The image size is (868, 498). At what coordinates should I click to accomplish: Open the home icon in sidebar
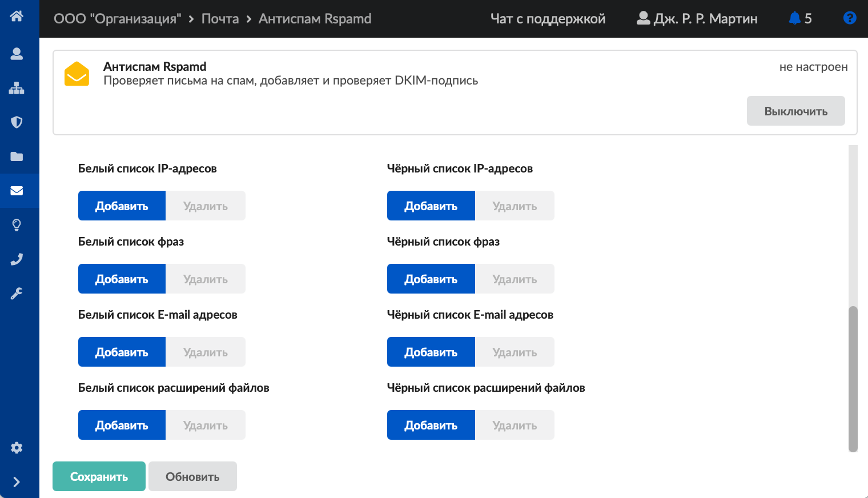(17, 16)
